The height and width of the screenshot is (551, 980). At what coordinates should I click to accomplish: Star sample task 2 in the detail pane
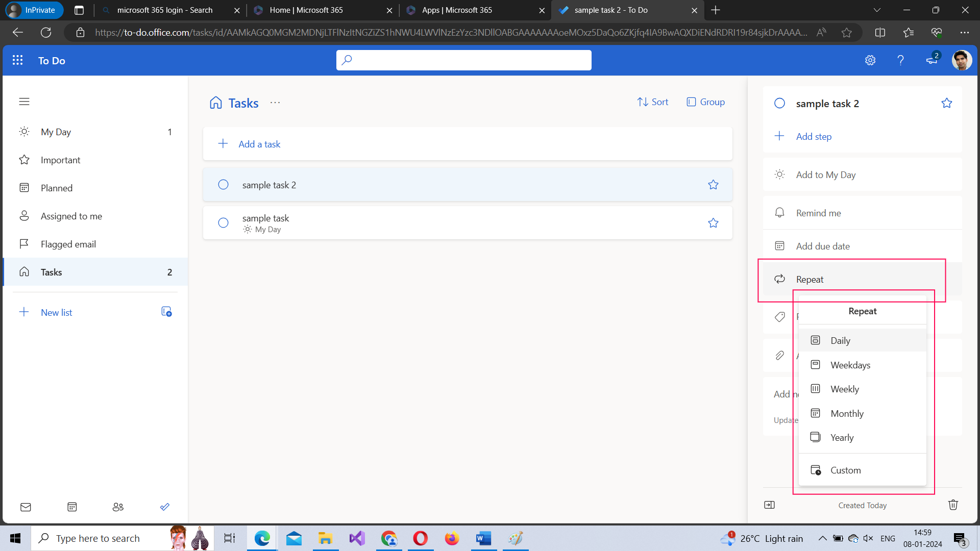(947, 103)
